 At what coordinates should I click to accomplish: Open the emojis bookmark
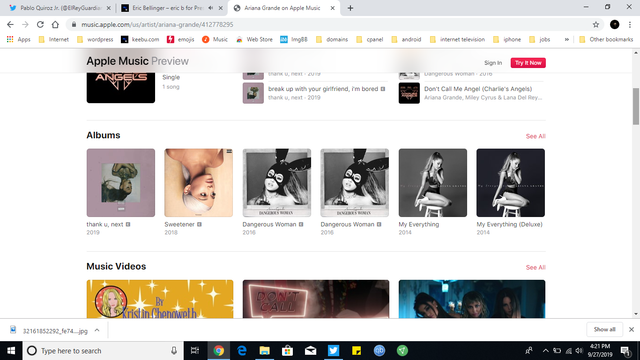click(x=180, y=39)
